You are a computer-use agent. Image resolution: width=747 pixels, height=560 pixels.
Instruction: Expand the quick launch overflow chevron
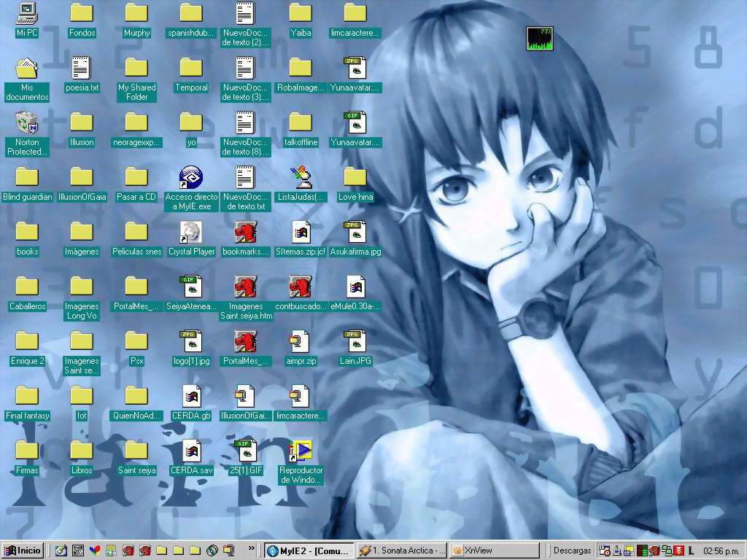tap(252, 549)
